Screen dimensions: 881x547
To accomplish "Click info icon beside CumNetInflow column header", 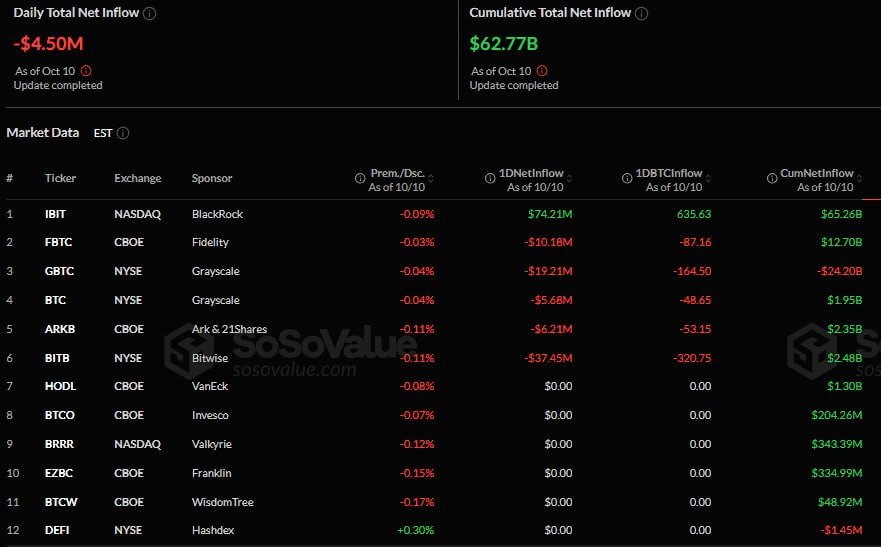I will tap(772, 179).
